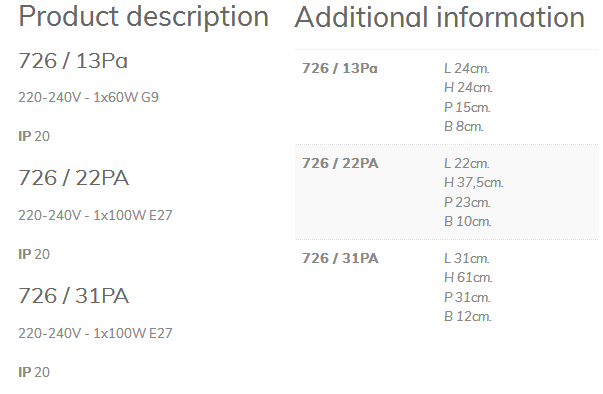Click the L 22cm. dimension value
Screen dimensions: 603x394
coord(466,163)
